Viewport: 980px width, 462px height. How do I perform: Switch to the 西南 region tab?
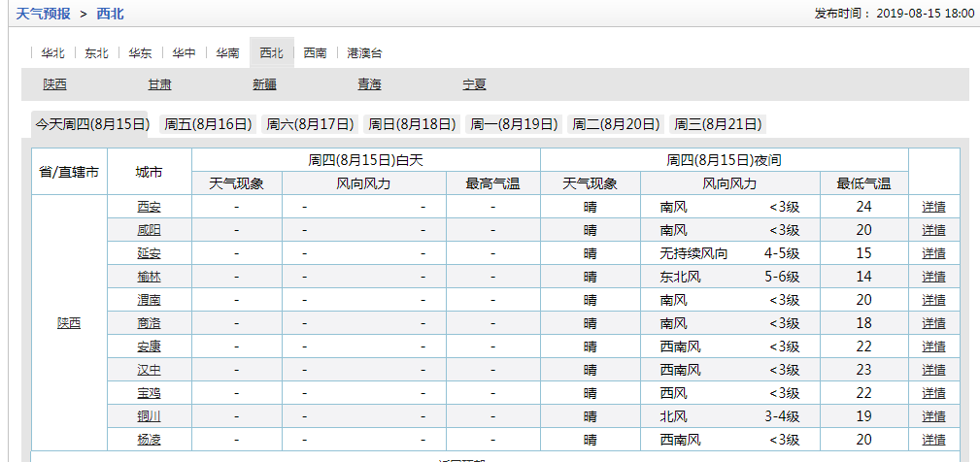point(315,53)
